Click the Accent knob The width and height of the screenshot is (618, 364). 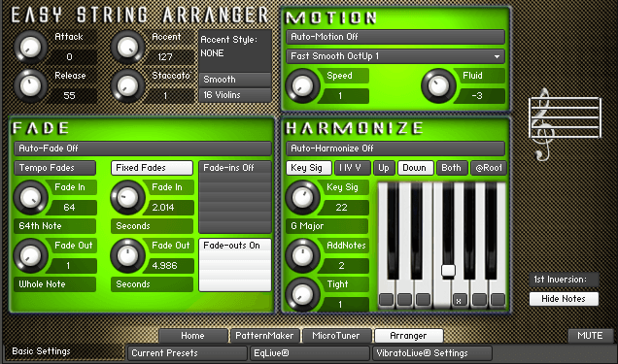coord(127,48)
